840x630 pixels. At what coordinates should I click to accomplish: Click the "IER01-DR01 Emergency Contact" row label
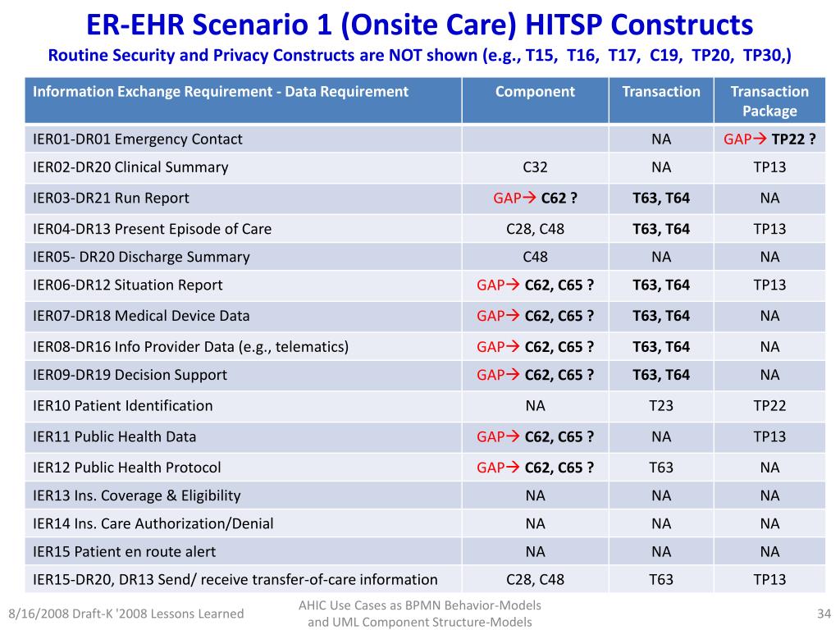pyautogui.click(x=138, y=139)
